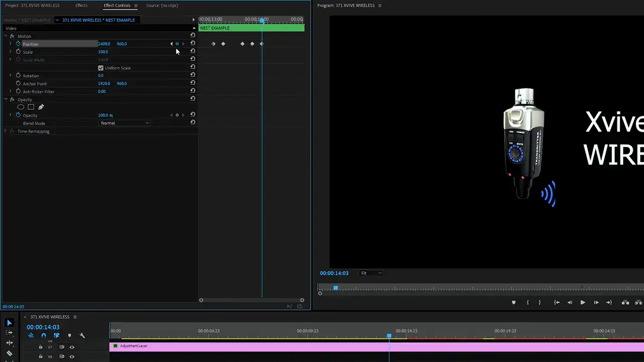Reset the Position parameter

(193, 44)
